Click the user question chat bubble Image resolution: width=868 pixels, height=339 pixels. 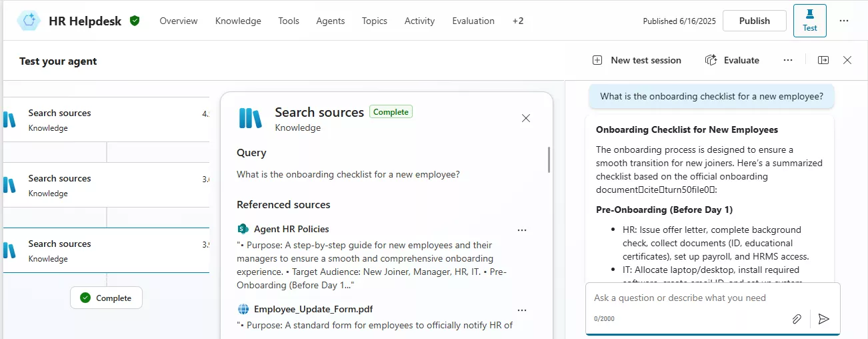(711, 96)
